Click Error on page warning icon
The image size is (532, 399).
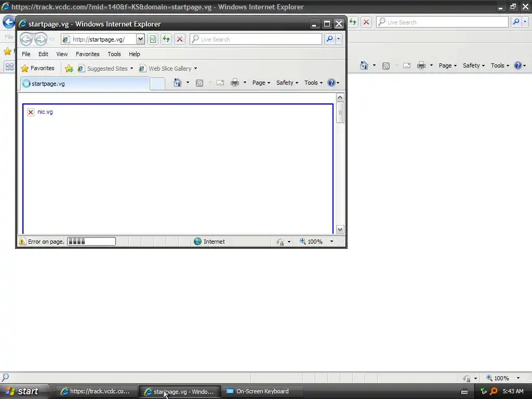point(22,241)
